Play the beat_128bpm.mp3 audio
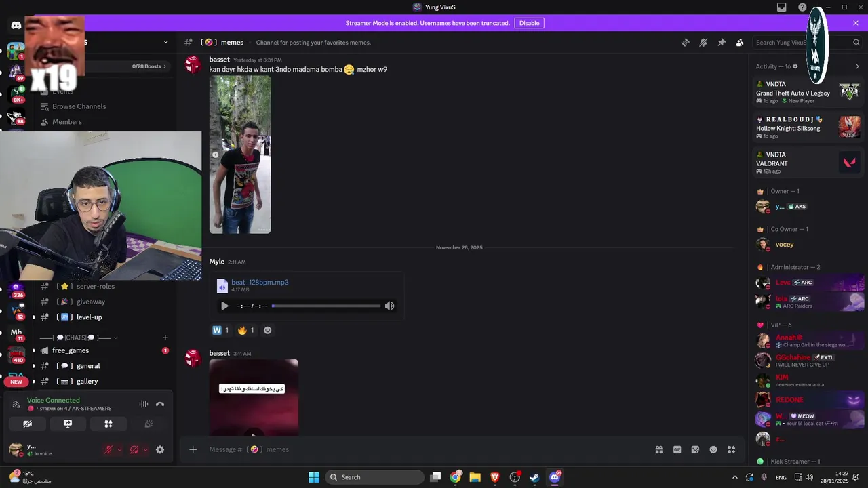Screen dimensions: 868x488 pos(224,306)
